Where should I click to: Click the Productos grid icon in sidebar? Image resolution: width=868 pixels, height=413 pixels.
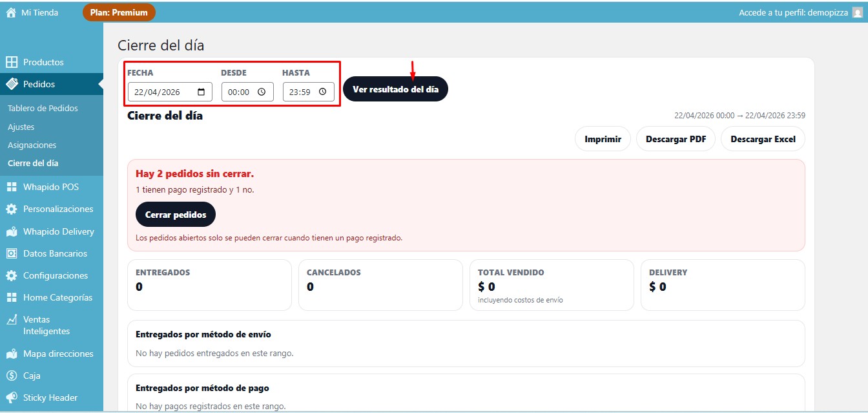pyautogui.click(x=12, y=62)
